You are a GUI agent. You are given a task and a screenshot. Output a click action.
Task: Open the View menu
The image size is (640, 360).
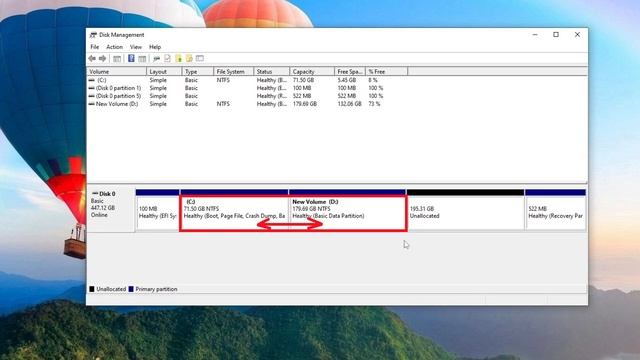(x=136, y=47)
